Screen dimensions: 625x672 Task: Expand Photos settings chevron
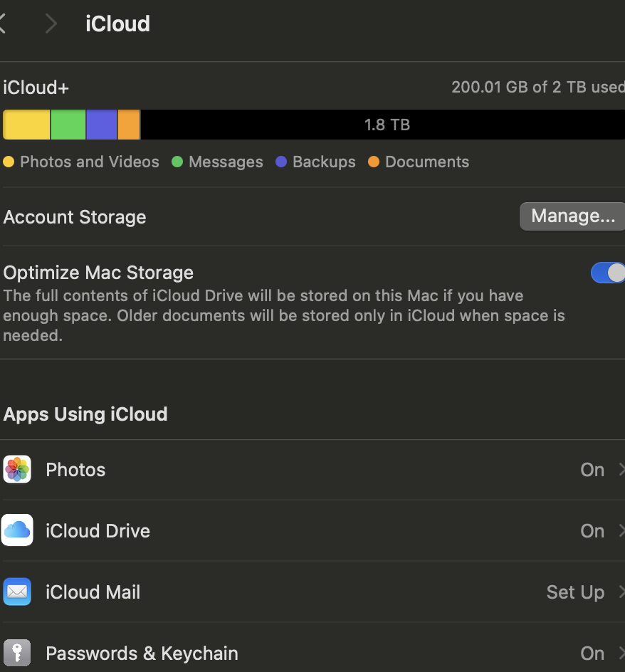click(x=621, y=470)
